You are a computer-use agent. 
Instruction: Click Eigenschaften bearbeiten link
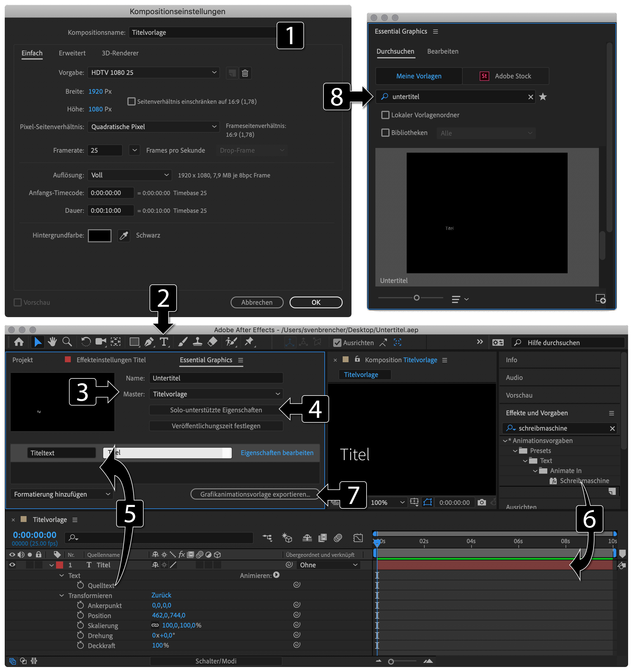point(277,453)
